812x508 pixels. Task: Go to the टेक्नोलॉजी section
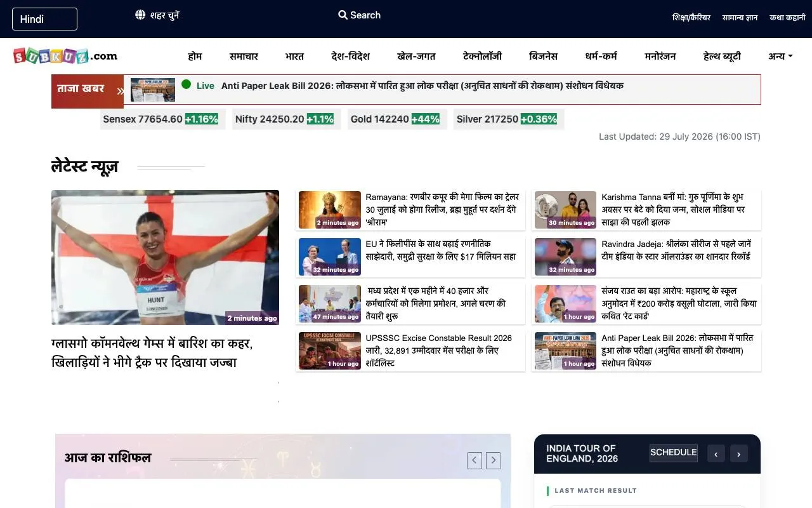click(482, 56)
